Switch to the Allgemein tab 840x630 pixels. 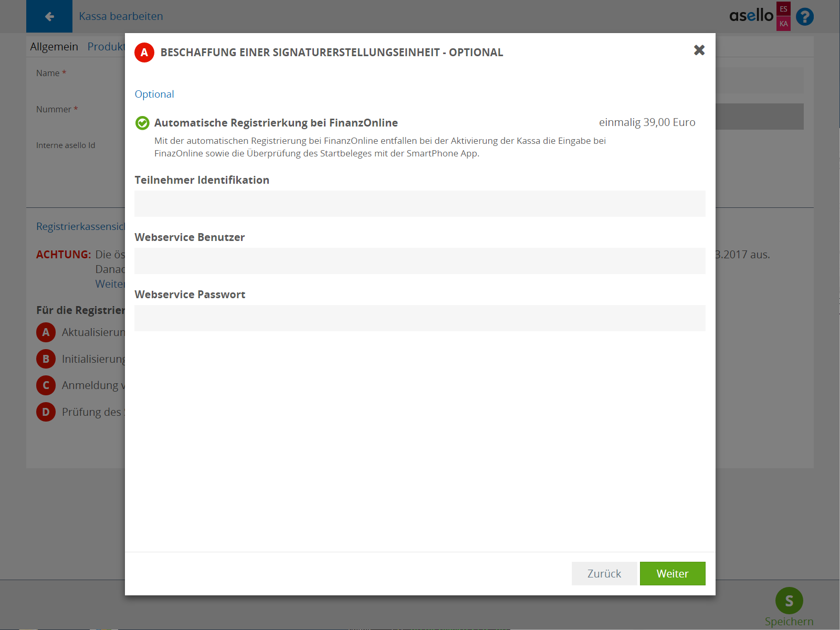[54, 47]
